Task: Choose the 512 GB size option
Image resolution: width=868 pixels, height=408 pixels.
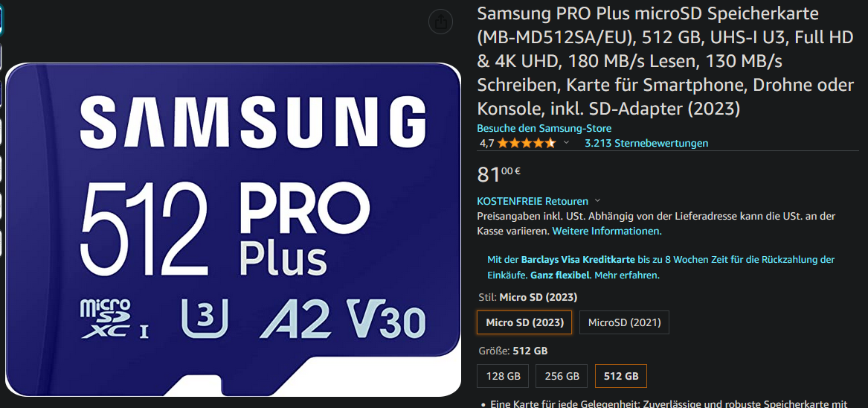Action: click(620, 376)
